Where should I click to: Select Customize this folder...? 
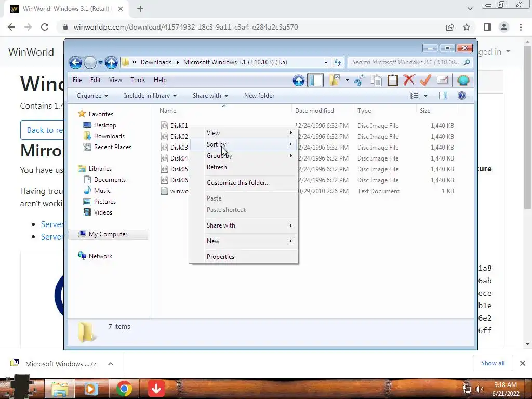[x=244, y=183]
